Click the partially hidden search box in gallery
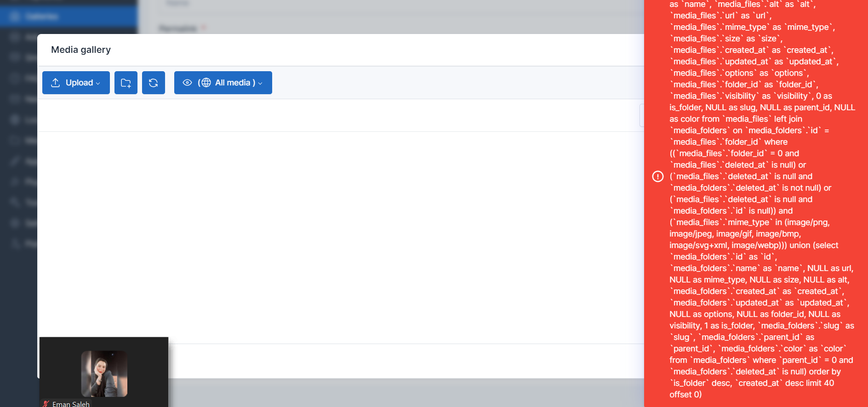 [x=642, y=115]
